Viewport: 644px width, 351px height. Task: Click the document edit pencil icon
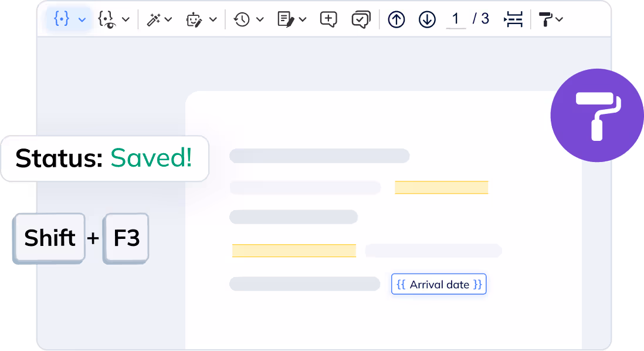pos(286,19)
